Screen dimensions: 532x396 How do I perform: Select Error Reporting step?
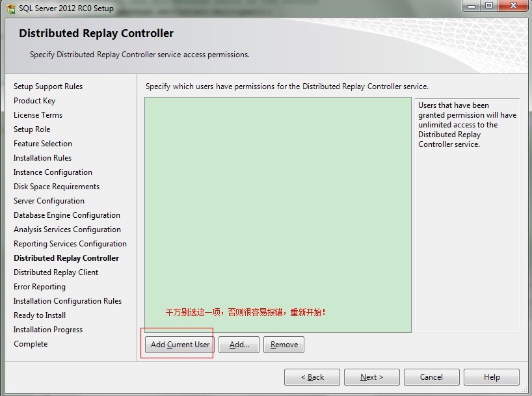[40, 287]
